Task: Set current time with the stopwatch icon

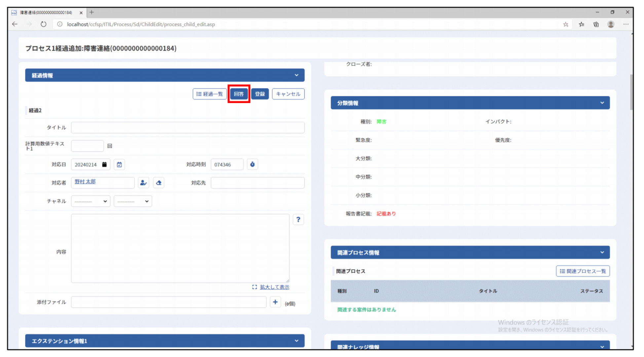Action: [x=252, y=164]
